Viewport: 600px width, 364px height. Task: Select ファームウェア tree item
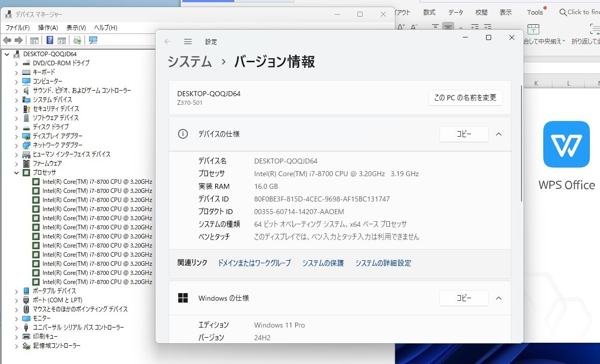(x=47, y=164)
